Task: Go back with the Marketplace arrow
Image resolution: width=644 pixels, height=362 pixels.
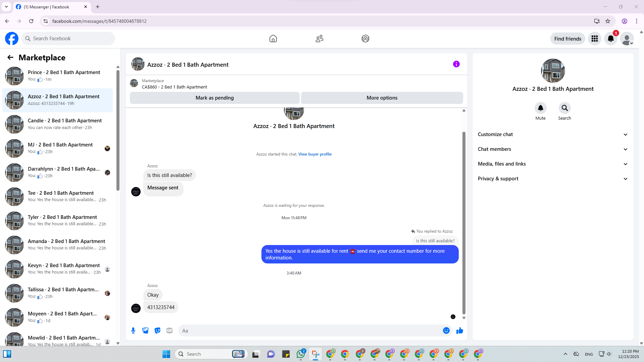Action: point(10,57)
